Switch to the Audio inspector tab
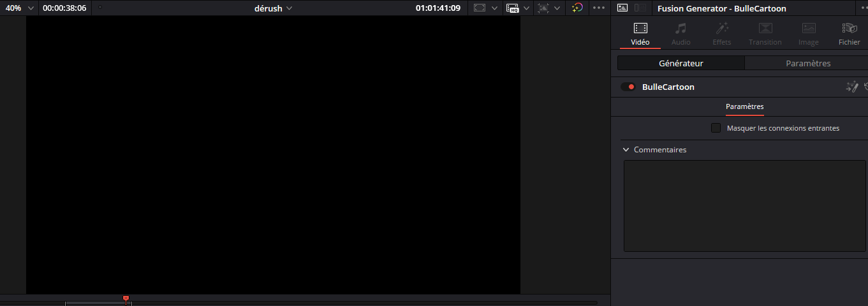This screenshot has height=306, width=868. pyautogui.click(x=681, y=34)
